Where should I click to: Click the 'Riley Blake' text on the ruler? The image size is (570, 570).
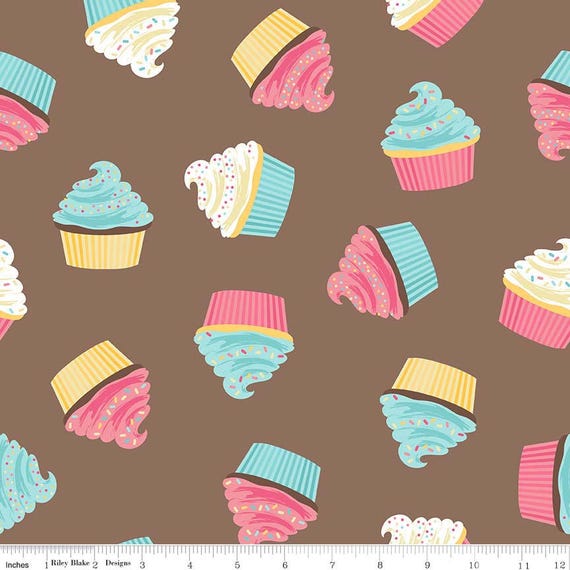pyautogui.click(x=70, y=563)
